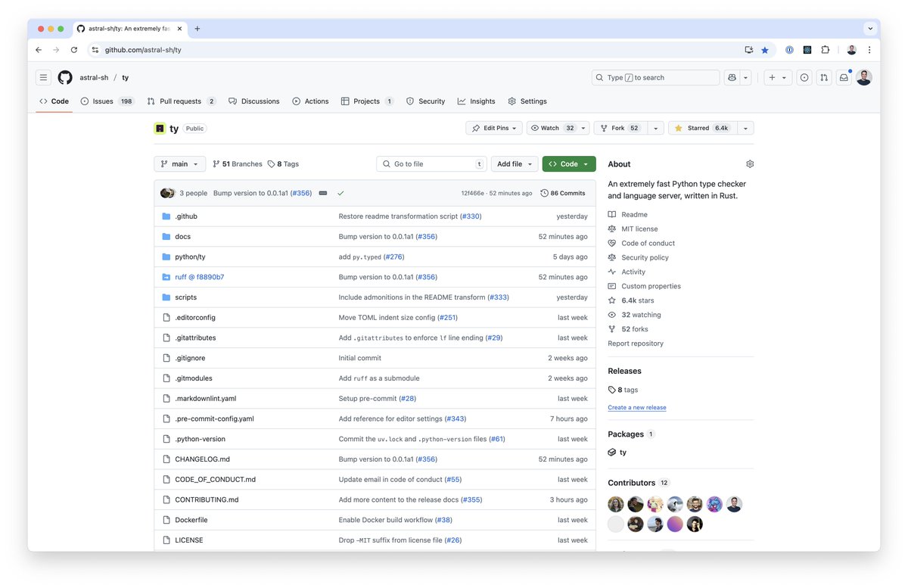Click the GitHub octocat logo
Viewport: 908px width, 588px height.
pos(65,77)
